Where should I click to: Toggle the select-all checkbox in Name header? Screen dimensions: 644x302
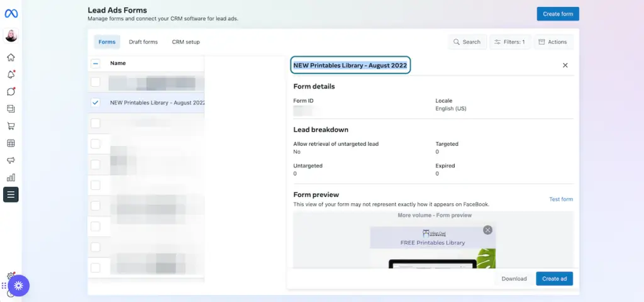tap(96, 64)
